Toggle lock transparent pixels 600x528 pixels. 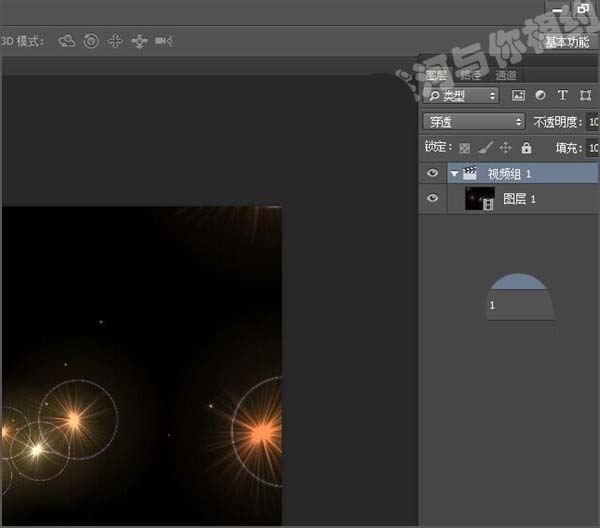click(464, 148)
